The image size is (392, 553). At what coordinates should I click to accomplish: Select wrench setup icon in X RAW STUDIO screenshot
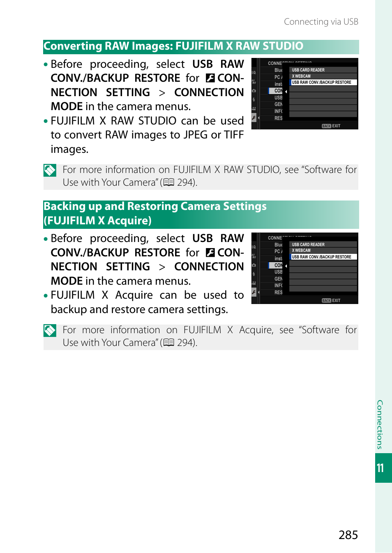pyautogui.click(x=254, y=118)
